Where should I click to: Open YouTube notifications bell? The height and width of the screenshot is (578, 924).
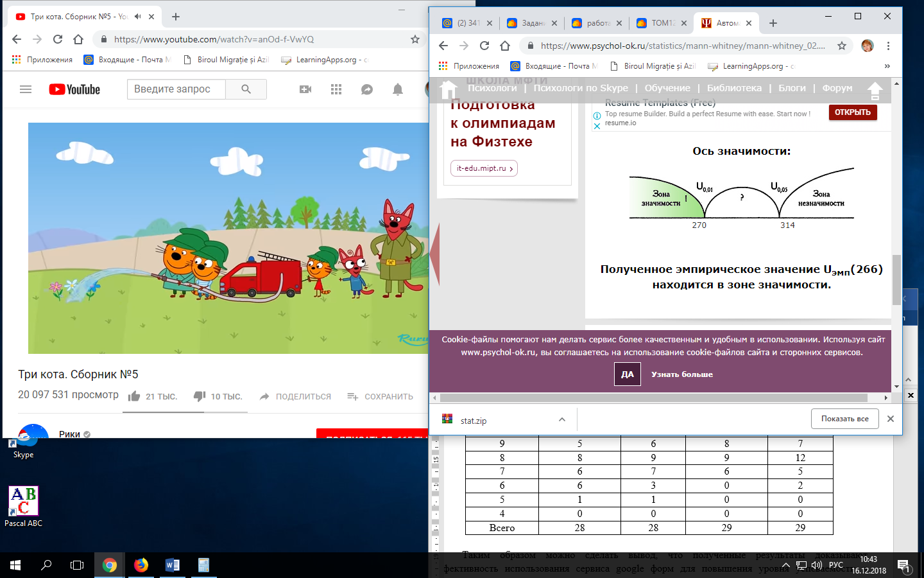coord(398,89)
